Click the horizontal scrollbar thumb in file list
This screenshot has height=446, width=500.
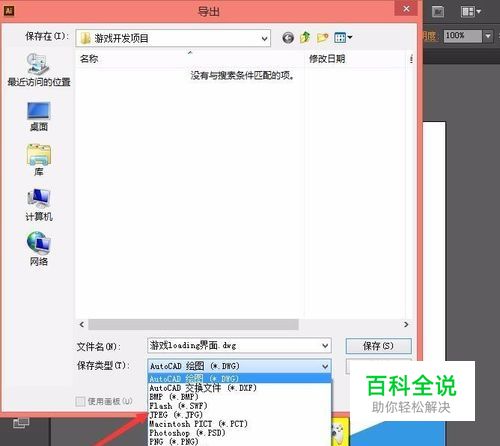[193, 324]
